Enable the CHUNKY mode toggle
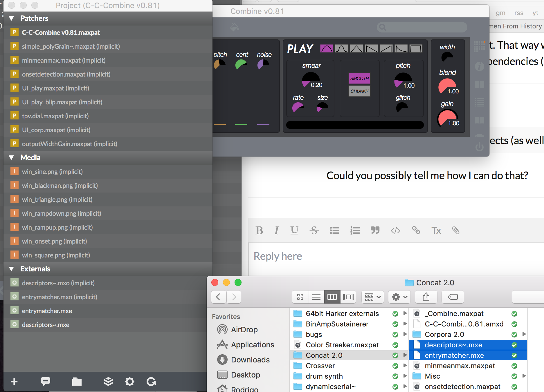The height and width of the screenshot is (392, 544). point(359,91)
